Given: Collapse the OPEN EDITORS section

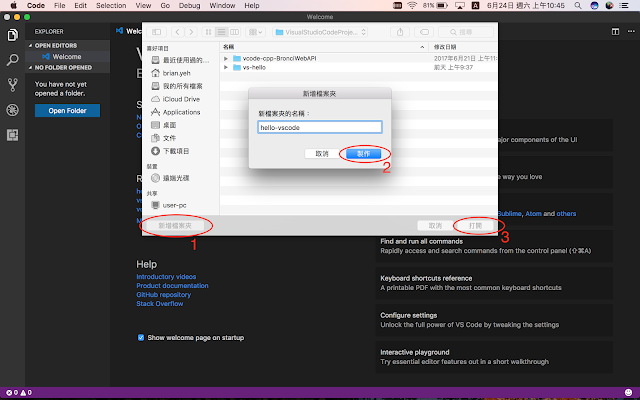Looking at the screenshot, I should point(67,45).
